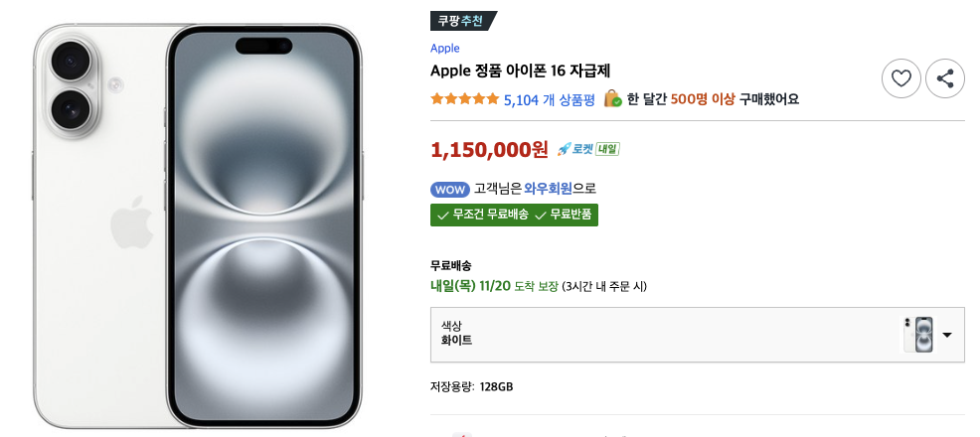
Task: Click the selected 화이트 color option
Action: tap(456, 341)
